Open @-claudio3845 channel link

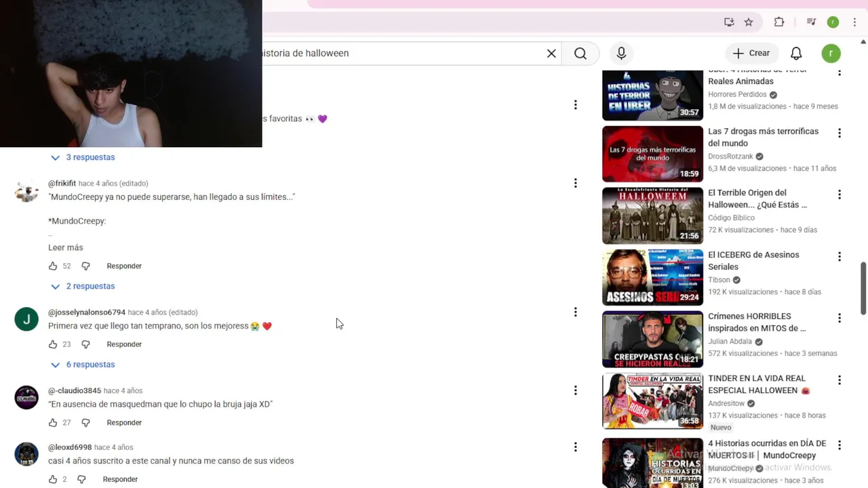click(x=75, y=391)
